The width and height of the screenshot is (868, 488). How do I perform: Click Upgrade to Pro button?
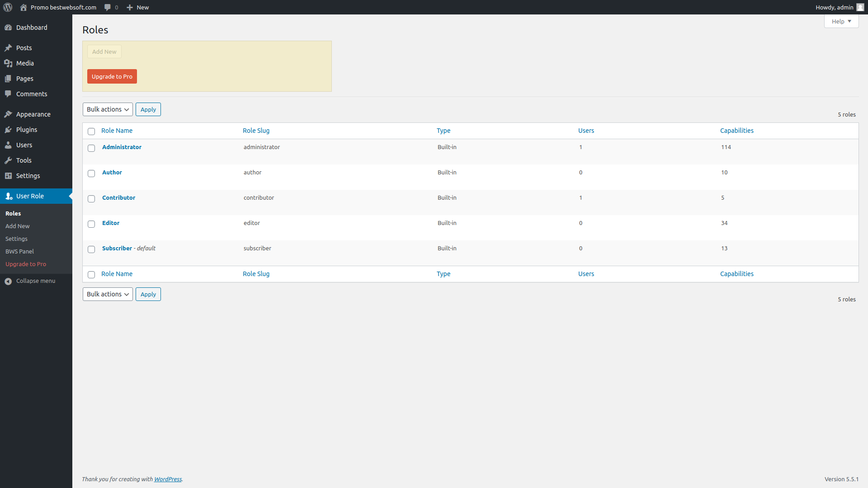point(112,76)
